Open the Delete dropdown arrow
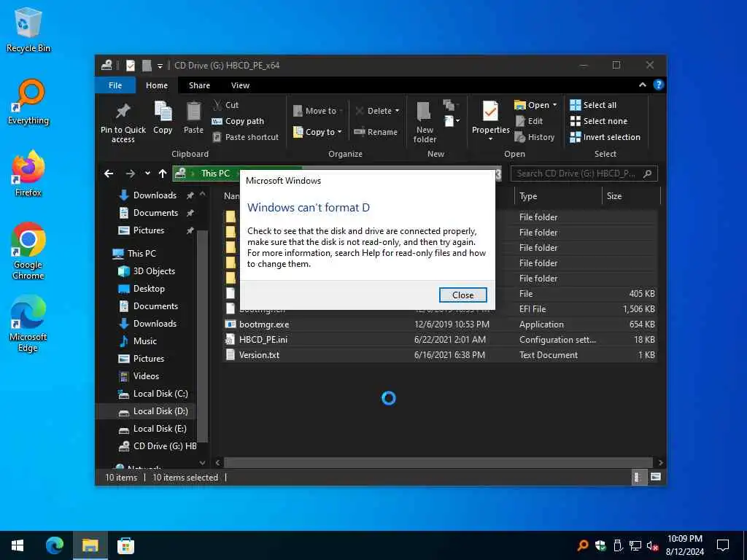 (x=397, y=111)
